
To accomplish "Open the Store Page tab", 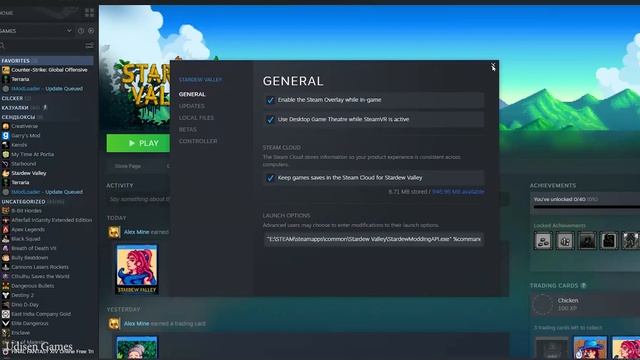I will [128, 166].
